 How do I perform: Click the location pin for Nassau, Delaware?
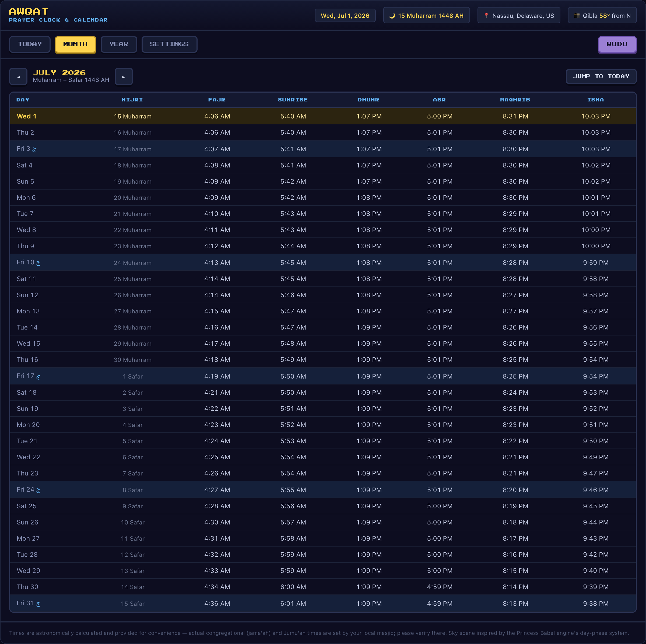coord(486,15)
